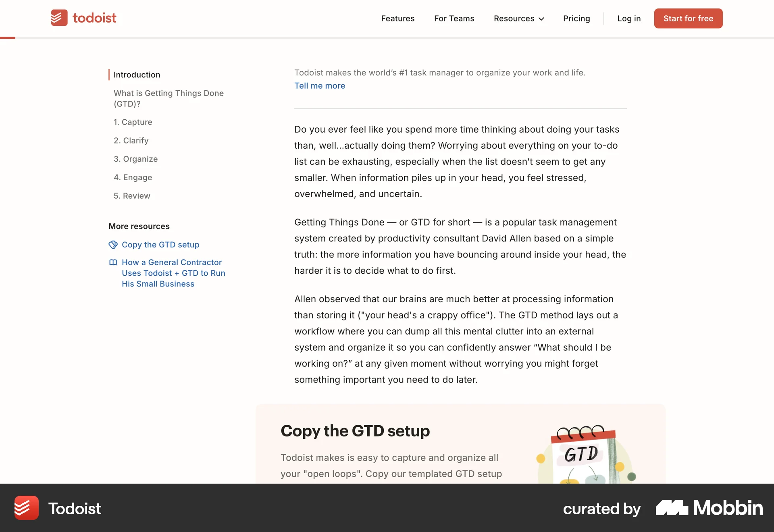774x532 pixels.
Task: Click the Log in link
Action: (629, 19)
